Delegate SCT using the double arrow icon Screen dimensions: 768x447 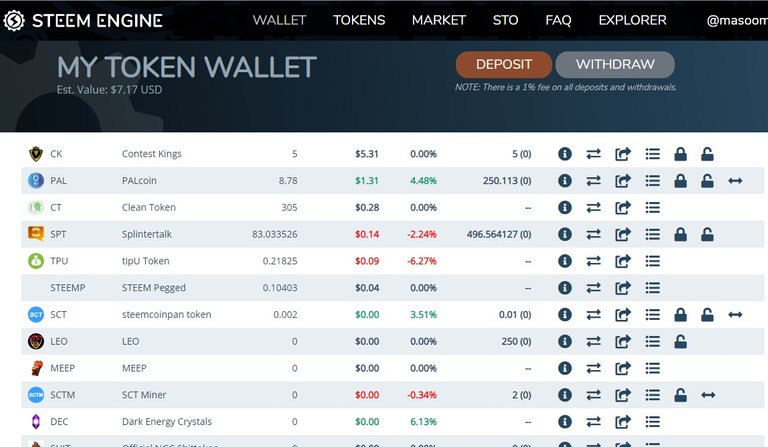pyautogui.click(x=735, y=315)
